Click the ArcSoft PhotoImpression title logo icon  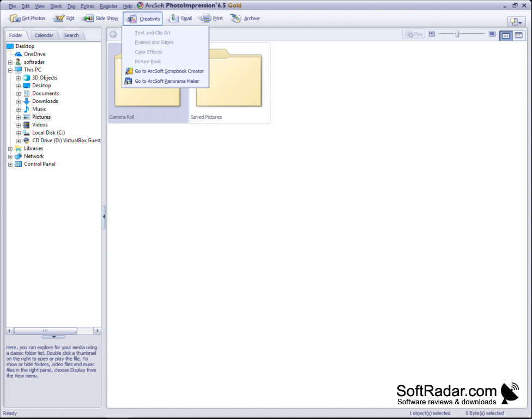(x=140, y=5)
